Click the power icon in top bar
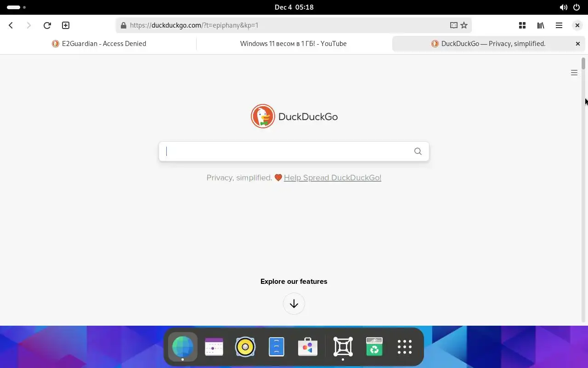The height and width of the screenshot is (368, 588). [577, 7]
